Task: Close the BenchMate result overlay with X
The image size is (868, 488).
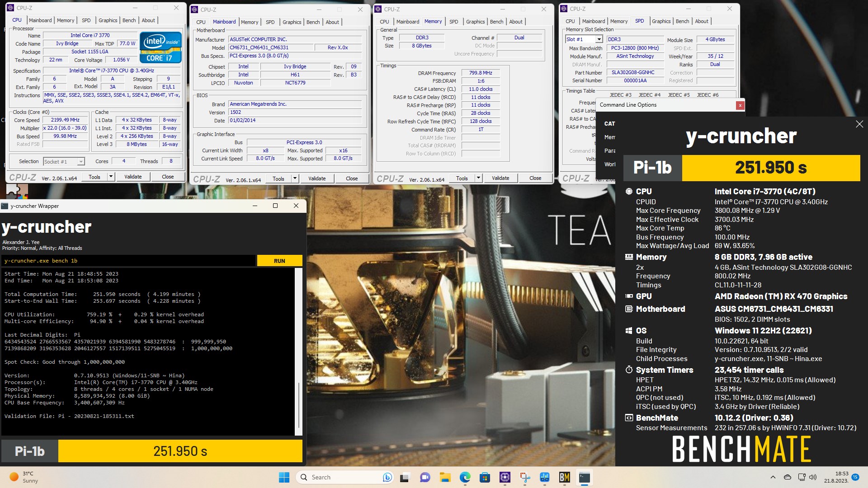Action: [859, 124]
